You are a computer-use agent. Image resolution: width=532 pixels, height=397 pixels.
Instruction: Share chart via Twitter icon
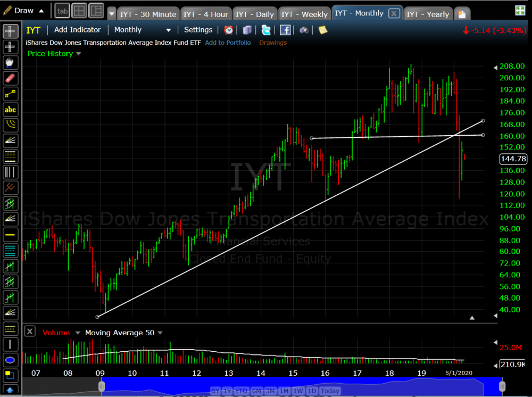coord(266,30)
